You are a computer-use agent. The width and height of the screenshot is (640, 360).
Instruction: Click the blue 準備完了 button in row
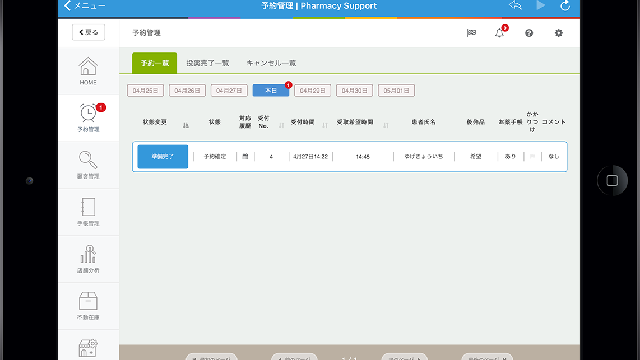(162, 156)
